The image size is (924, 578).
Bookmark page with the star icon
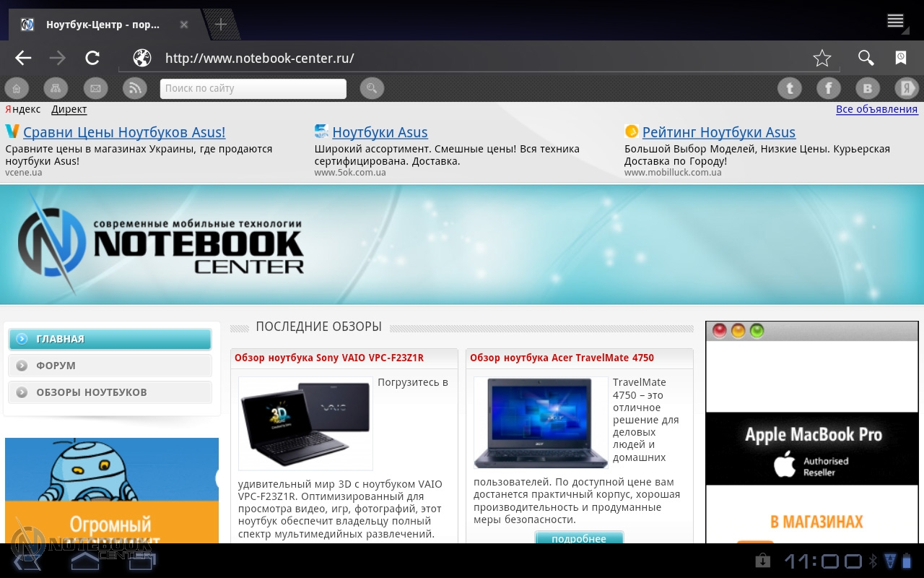[822, 59]
